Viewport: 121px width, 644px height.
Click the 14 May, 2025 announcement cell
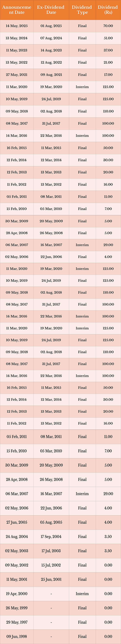pos(17,26)
